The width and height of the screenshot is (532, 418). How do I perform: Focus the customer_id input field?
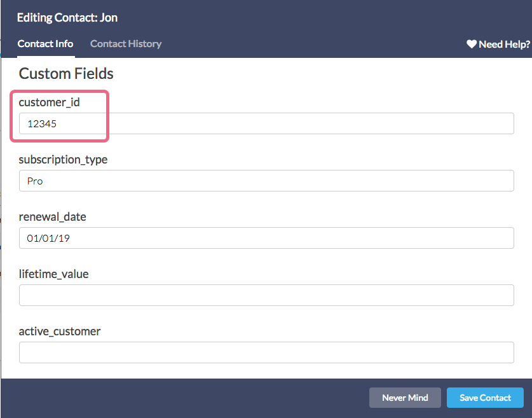266,123
